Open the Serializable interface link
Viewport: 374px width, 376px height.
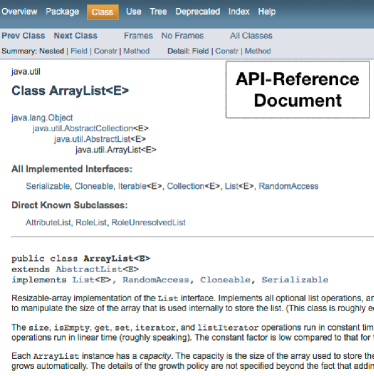[48, 186]
